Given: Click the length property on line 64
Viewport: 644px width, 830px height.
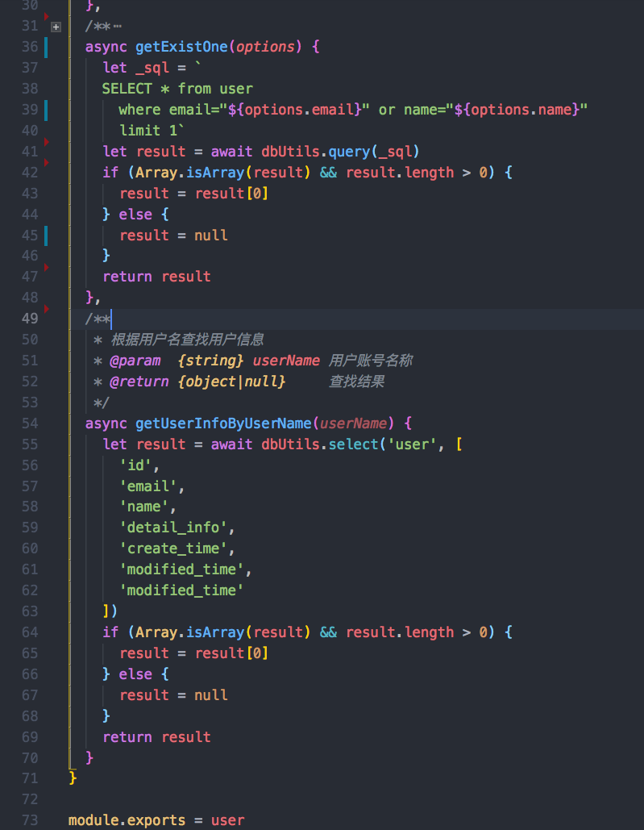Looking at the screenshot, I should [x=429, y=632].
